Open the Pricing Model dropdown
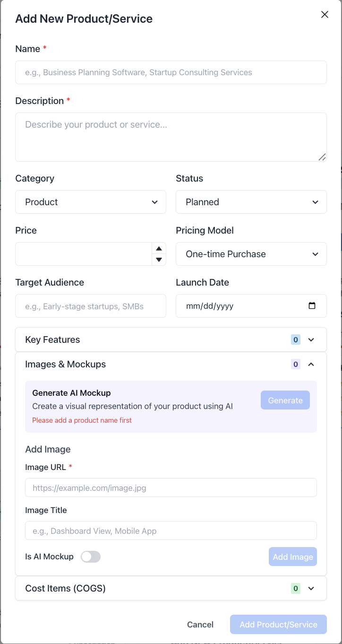The height and width of the screenshot is (644, 342). [x=251, y=254]
